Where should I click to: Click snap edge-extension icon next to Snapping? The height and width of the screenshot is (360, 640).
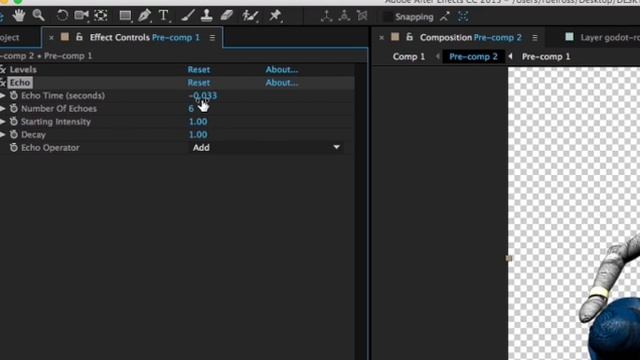tap(445, 17)
